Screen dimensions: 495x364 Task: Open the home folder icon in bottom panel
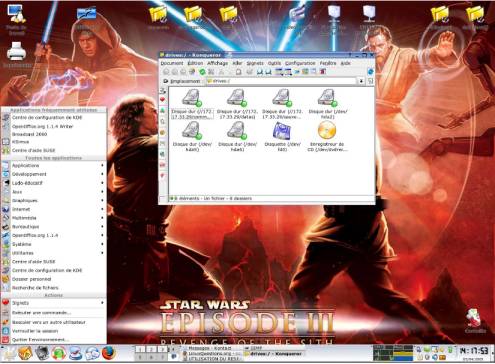[25, 353]
